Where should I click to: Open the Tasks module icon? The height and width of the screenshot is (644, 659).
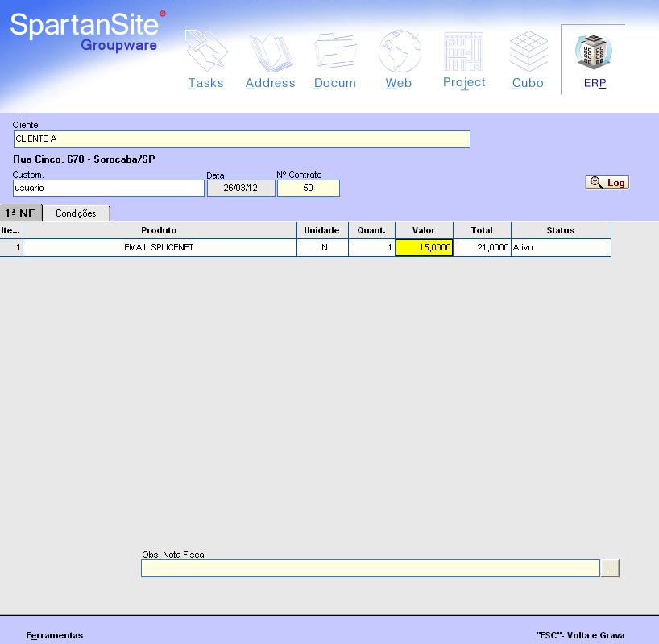(x=206, y=51)
